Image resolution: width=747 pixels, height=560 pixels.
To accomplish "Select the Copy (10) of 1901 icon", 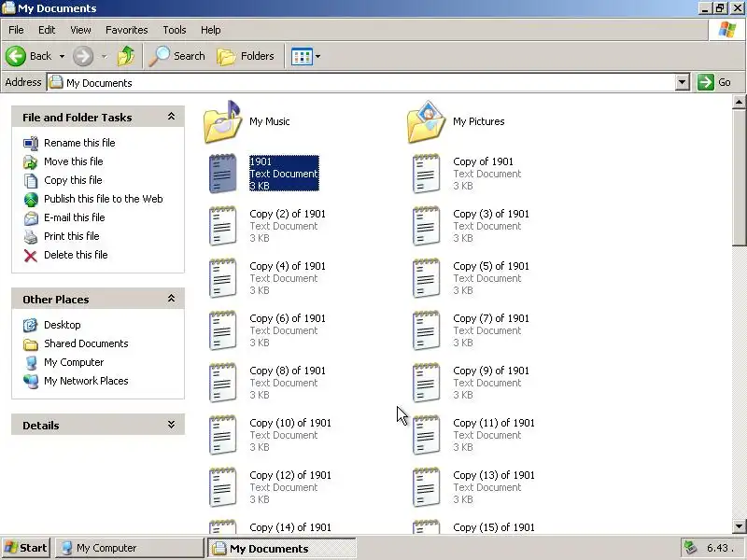I will (x=222, y=435).
